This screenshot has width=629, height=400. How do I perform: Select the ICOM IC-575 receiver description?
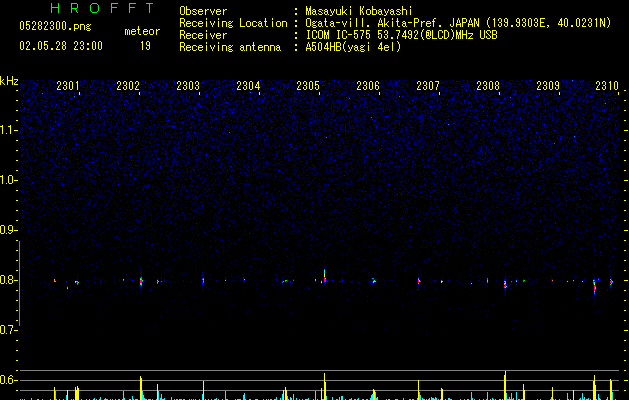point(401,35)
